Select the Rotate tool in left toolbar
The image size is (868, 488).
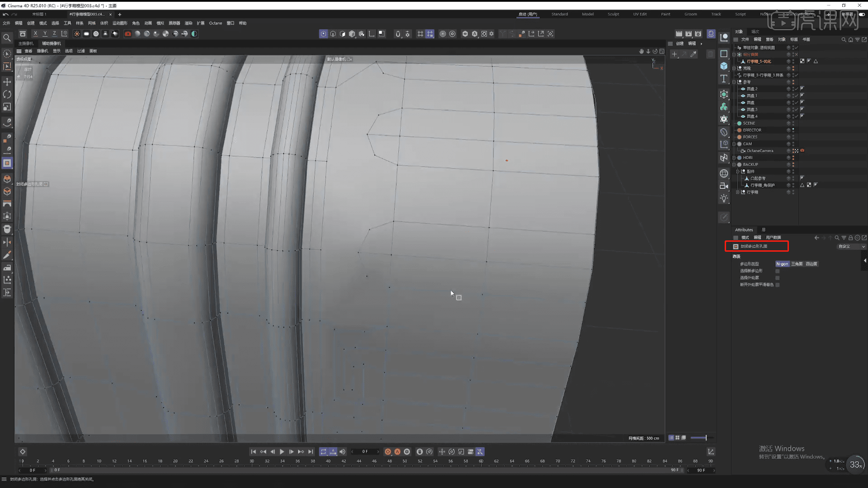point(7,94)
